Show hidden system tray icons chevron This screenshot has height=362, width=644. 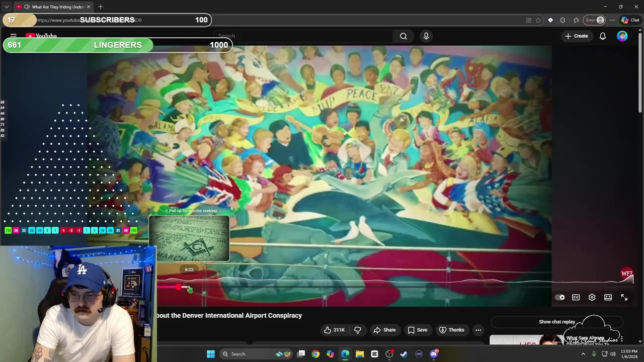pos(583,354)
